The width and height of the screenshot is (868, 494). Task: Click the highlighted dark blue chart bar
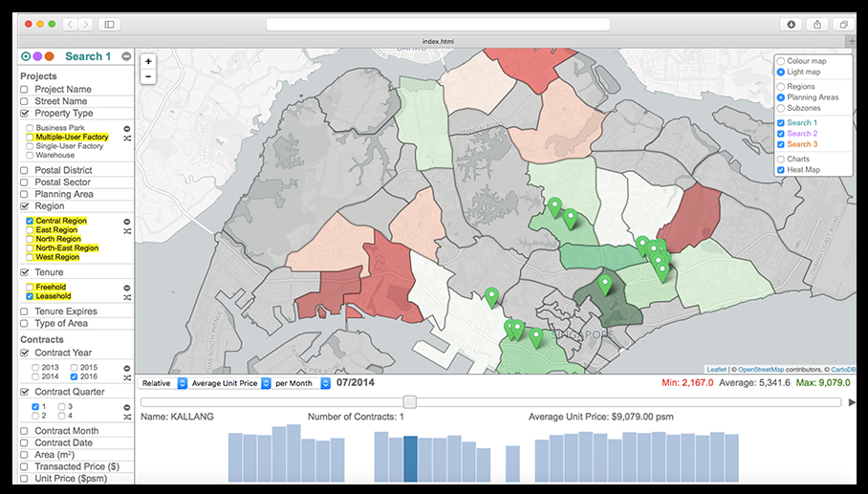(x=410, y=459)
